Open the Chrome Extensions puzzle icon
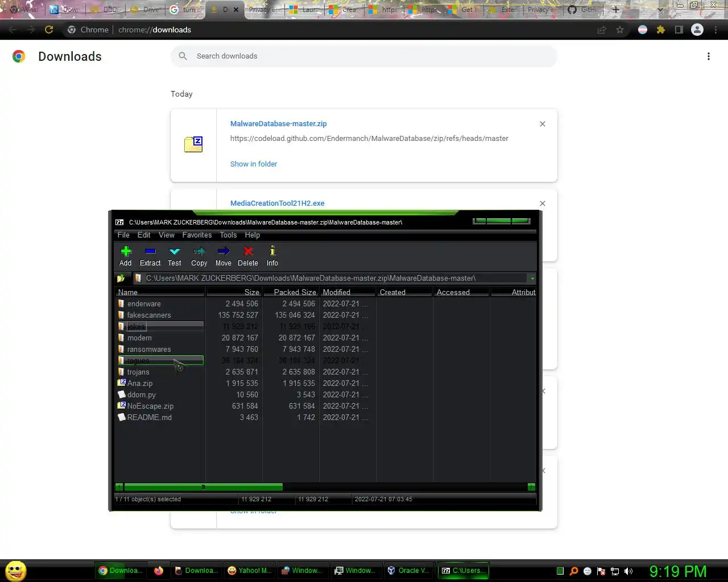The width and height of the screenshot is (728, 582). click(x=660, y=30)
